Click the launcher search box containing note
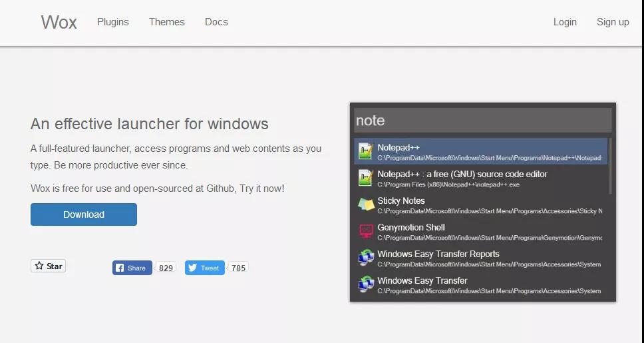The height and width of the screenshot is (343, 644). click(x=482, y=121)
